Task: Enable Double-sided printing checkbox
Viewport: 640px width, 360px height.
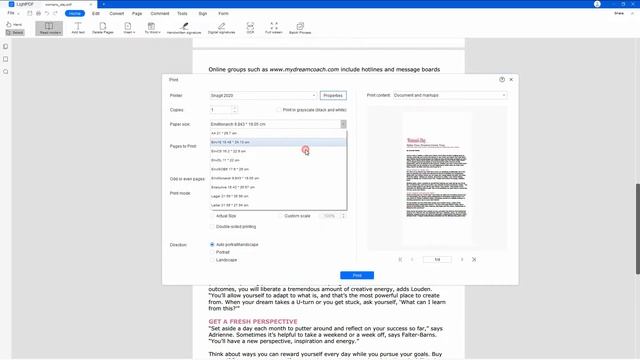Action: pos(212,227)
